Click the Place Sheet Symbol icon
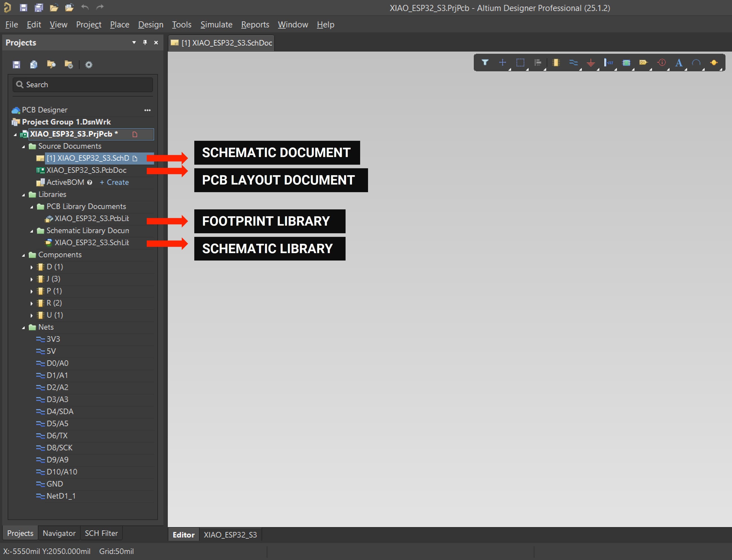The image size is (732, 560). point(626,62)
